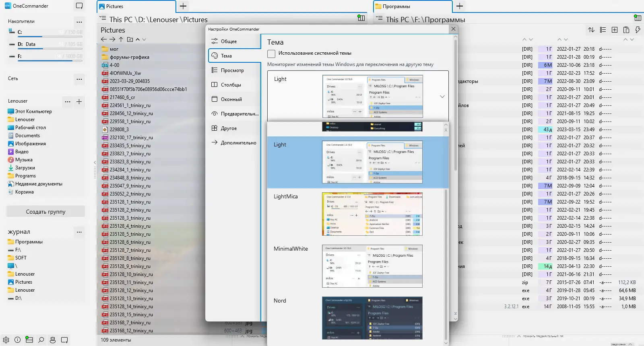The height and width of the screenshot is (346, 644).
Task: Open the Оконный settings section
Action: tap(235, 99)
